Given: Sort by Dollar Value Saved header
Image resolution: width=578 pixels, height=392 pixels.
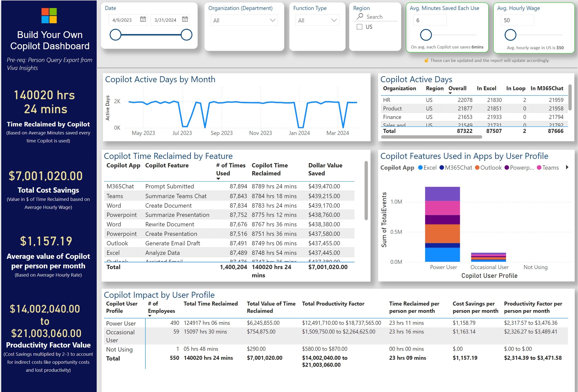Looking at the screenshot, I should coord(325,169).
